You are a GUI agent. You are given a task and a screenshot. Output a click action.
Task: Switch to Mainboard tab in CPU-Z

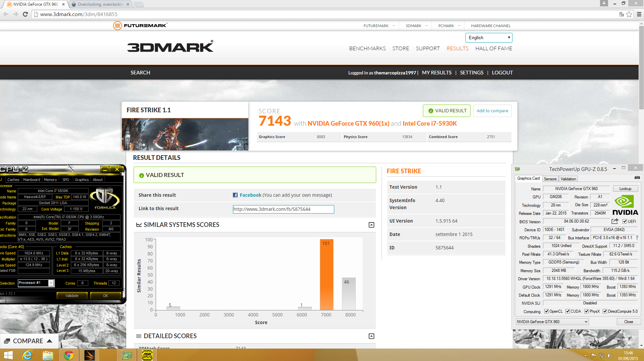pos(32,180)
